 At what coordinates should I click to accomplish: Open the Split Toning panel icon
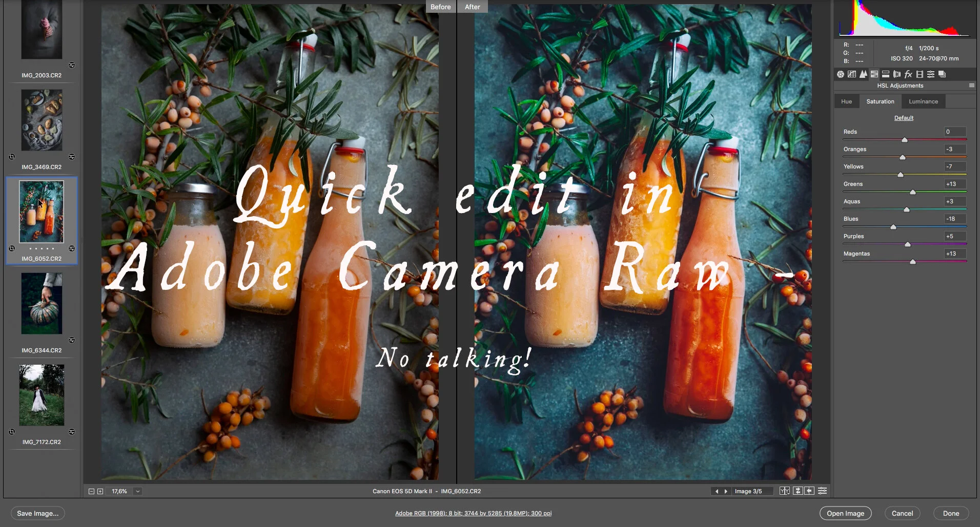pyautogui.click(x=886, y=74)
